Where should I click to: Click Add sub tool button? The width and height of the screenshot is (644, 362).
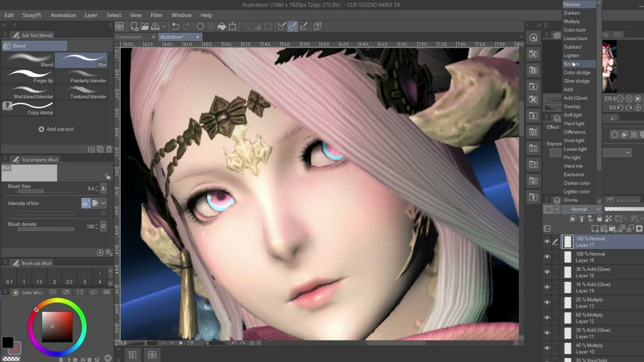[56, 129]
